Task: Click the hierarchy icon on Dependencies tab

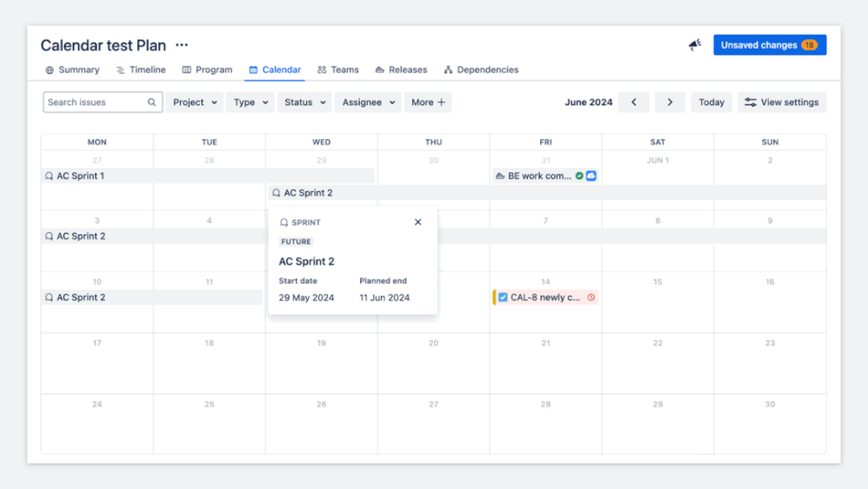Action: point(448,70)
